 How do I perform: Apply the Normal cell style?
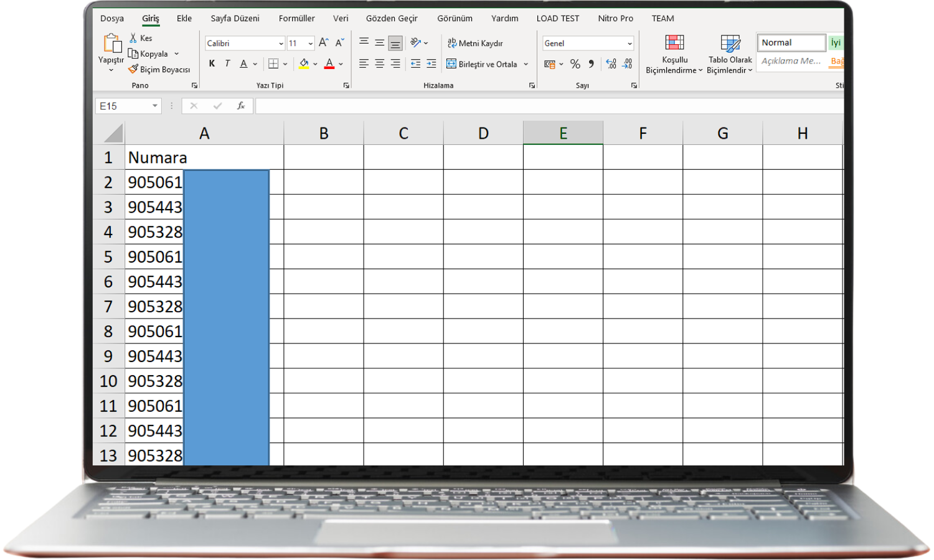pyautogui.click(x=791, y=42)
